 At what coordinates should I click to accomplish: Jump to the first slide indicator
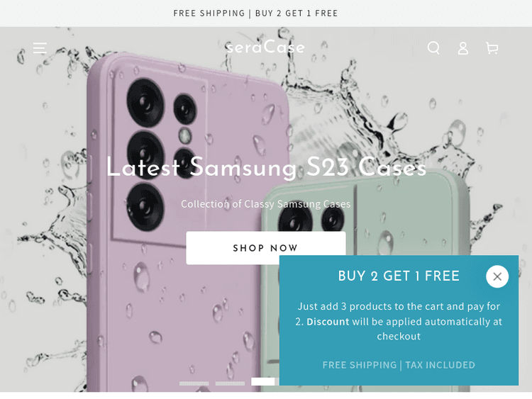(194, 383)
